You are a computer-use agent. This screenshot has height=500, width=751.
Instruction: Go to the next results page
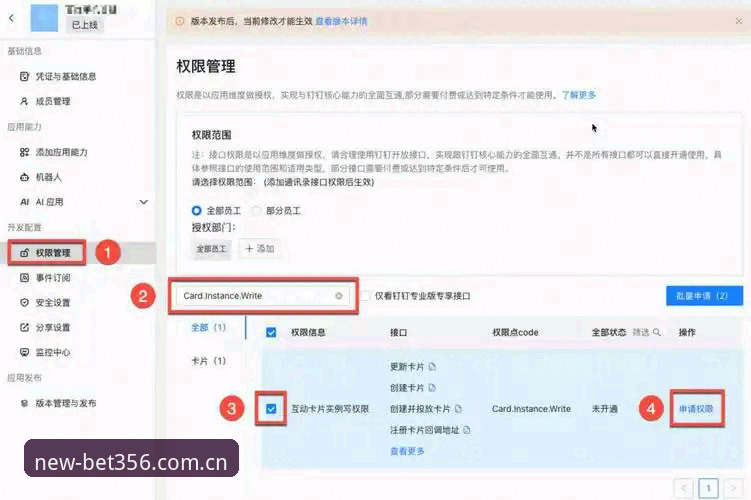point(733,488)
